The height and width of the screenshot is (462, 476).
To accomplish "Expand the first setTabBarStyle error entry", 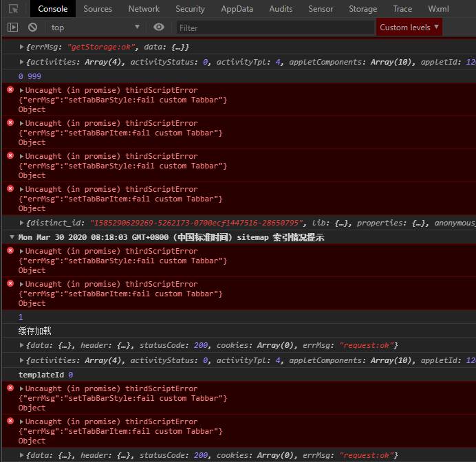I will tap(21, 90).
